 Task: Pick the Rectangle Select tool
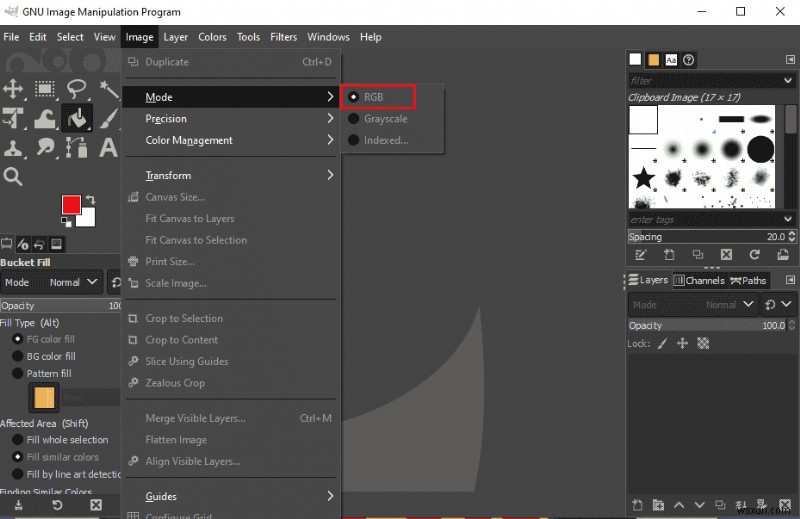click(45, 90)
